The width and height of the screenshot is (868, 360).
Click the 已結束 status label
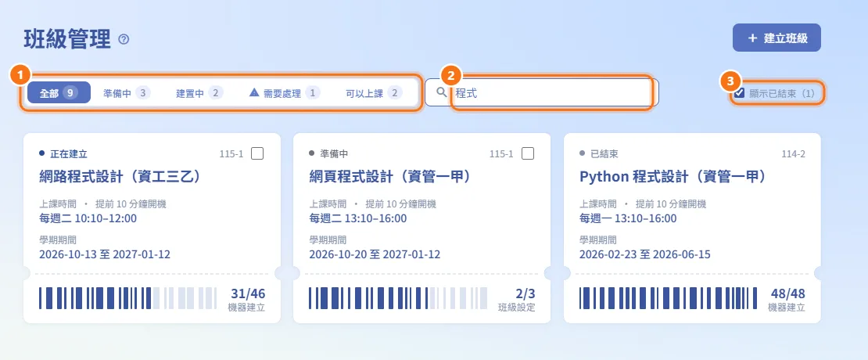(604, 153)
